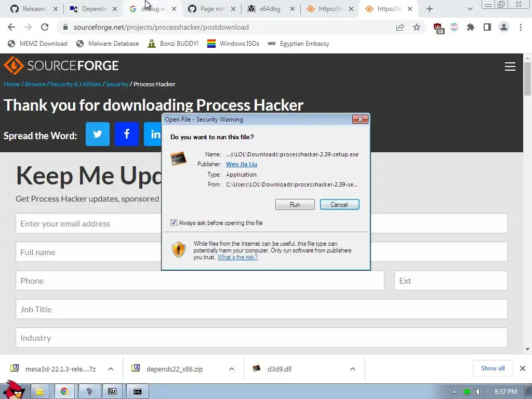532x399 pixels.
Task: Open Chrome from the taskbar
Action: [x=64, y=392]
